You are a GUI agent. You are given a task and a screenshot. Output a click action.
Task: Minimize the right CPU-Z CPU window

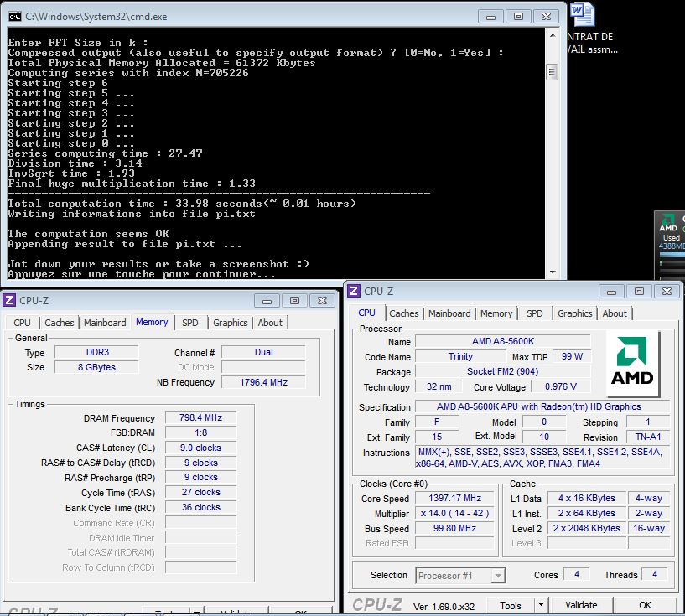pyautogui.click(x=611, y=291)
